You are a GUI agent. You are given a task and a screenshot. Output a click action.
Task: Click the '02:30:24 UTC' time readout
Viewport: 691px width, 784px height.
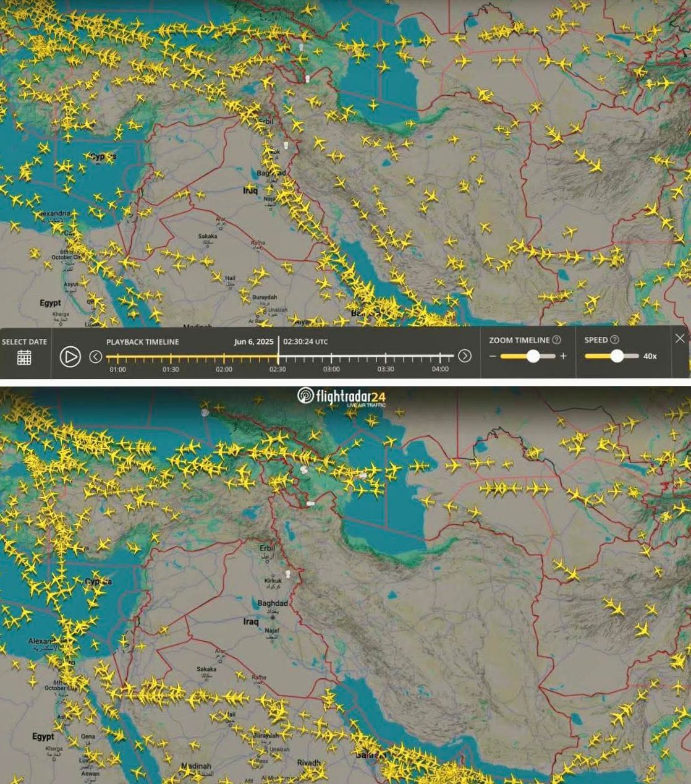click(x=305, y=341)
